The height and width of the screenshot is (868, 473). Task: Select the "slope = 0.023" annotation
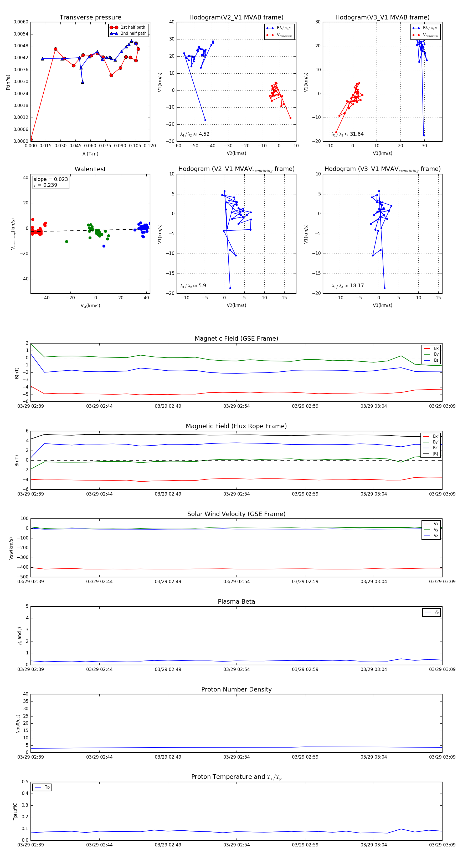coord(50,179)
